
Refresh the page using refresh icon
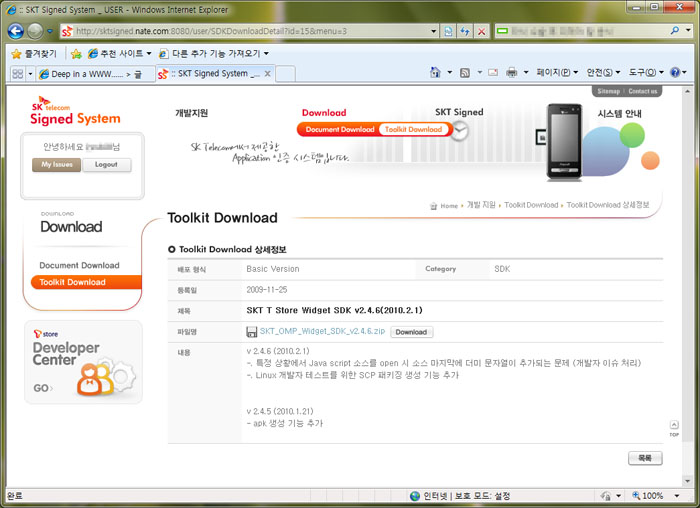[x=465, y=31]
